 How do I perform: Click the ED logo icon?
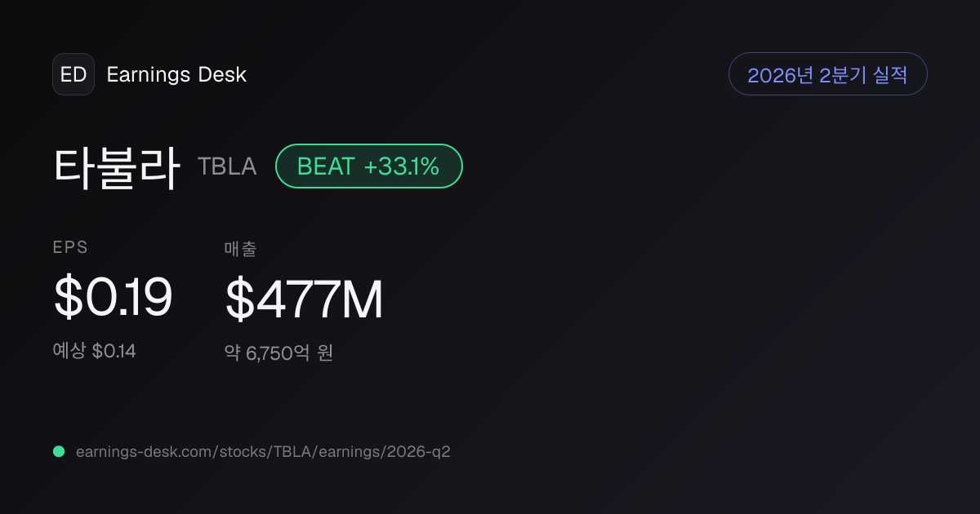click(73, 74)
